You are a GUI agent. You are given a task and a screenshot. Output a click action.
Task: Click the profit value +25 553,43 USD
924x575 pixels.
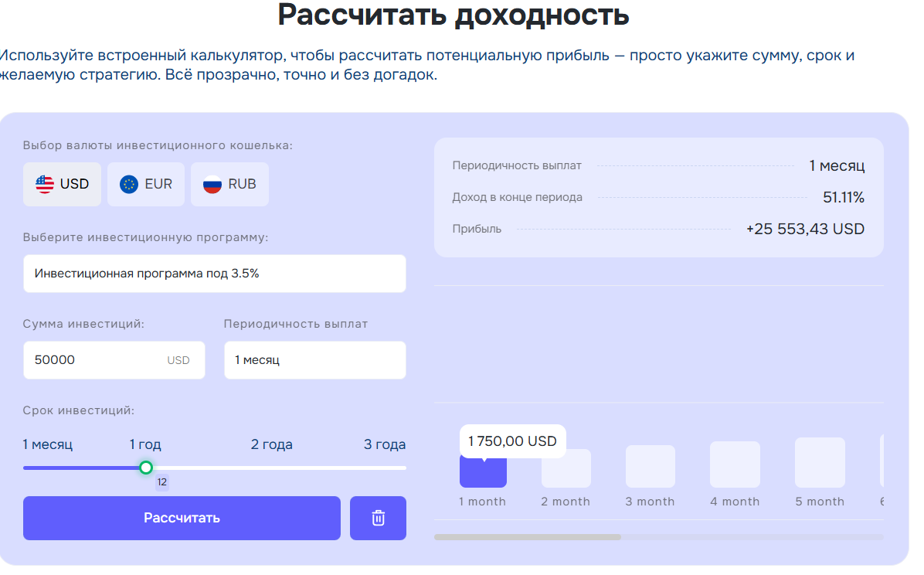click(x=806, y=229)
